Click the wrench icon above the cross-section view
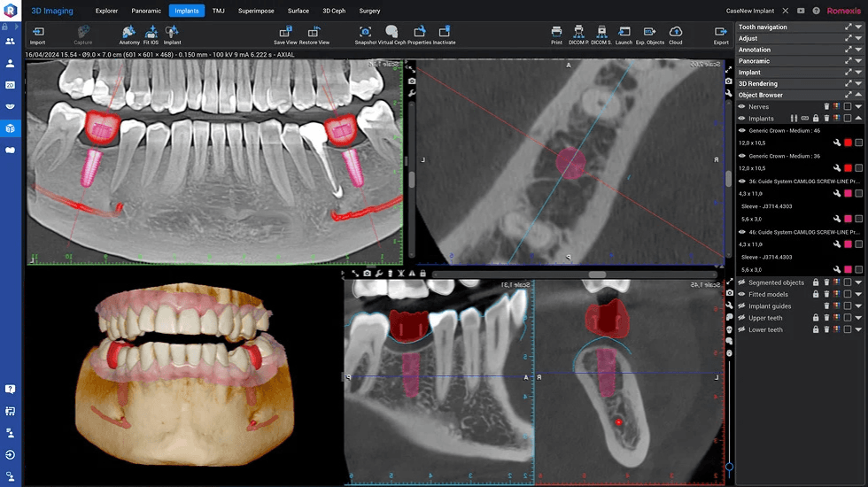 [379, 274]
